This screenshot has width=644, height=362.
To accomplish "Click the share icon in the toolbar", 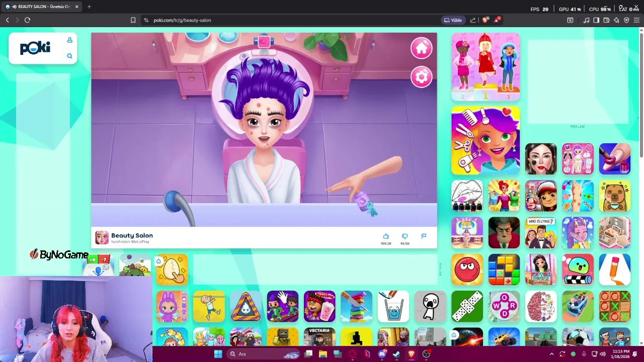I will (x=473, y=20).
